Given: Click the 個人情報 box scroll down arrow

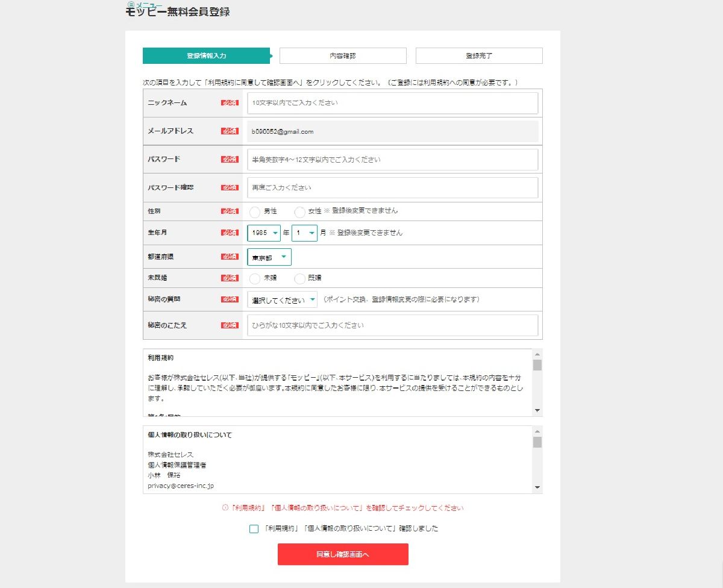Looking at the screenshot, I should [x=537, y=488].
